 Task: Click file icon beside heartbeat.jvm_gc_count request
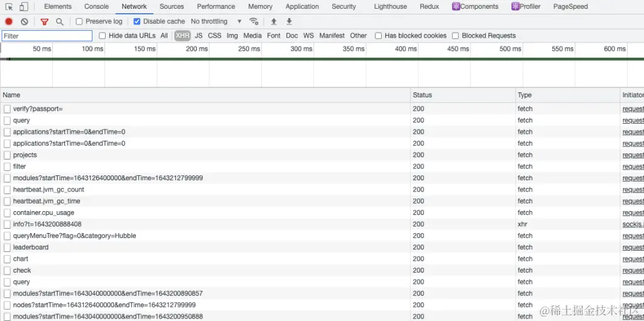pos(7,190)
